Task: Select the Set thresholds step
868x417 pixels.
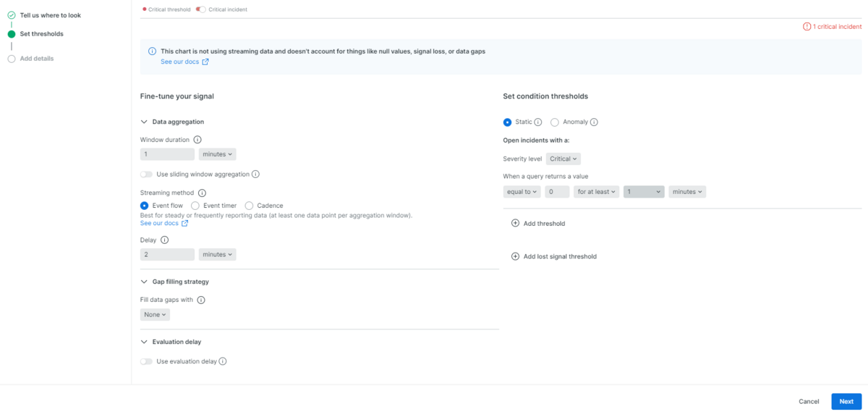Action: [41, 34]
